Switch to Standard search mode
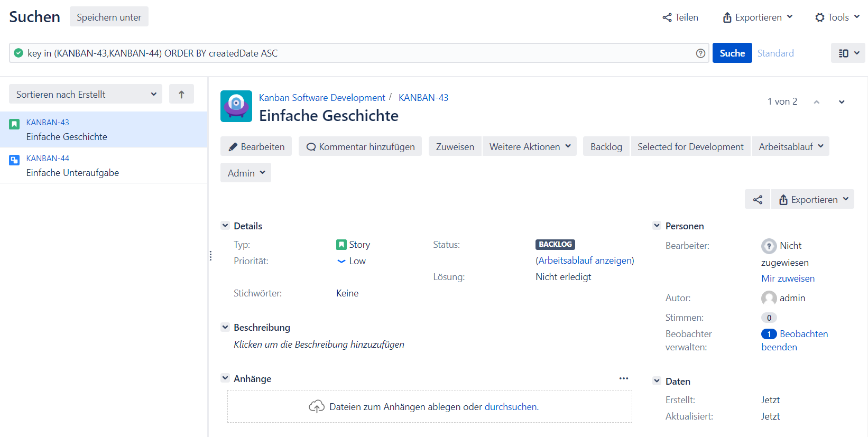 pos(775,53)
